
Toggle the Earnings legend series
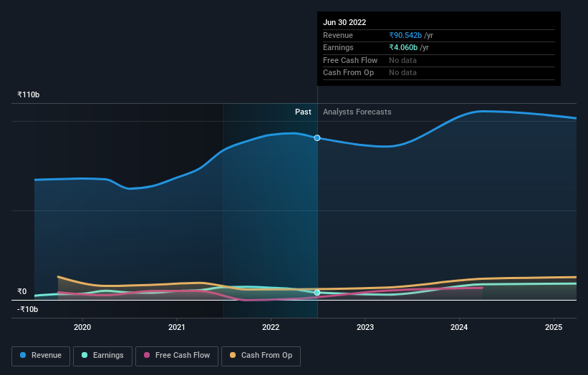(x=102, y=356)
